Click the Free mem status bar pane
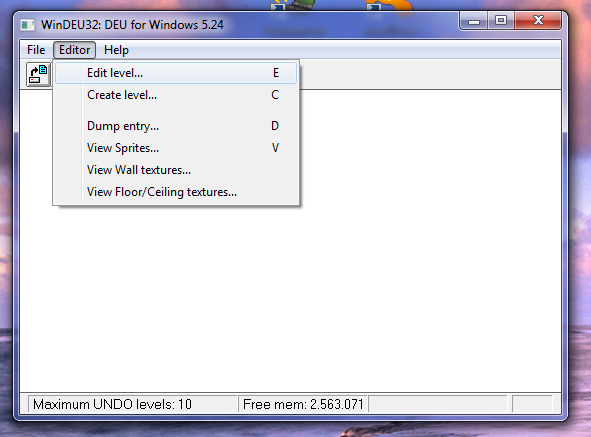Screen dimensions: 591x437 tap(303, 404)
